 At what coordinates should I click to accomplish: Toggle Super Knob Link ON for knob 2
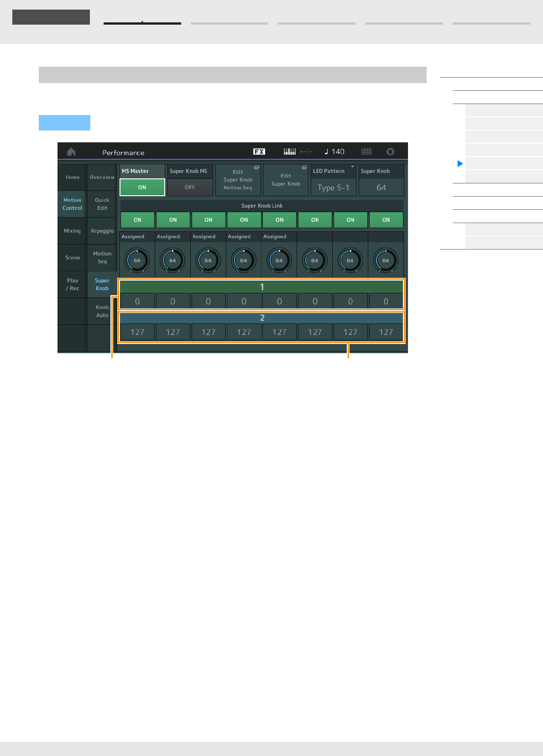(x=173, y=220)
